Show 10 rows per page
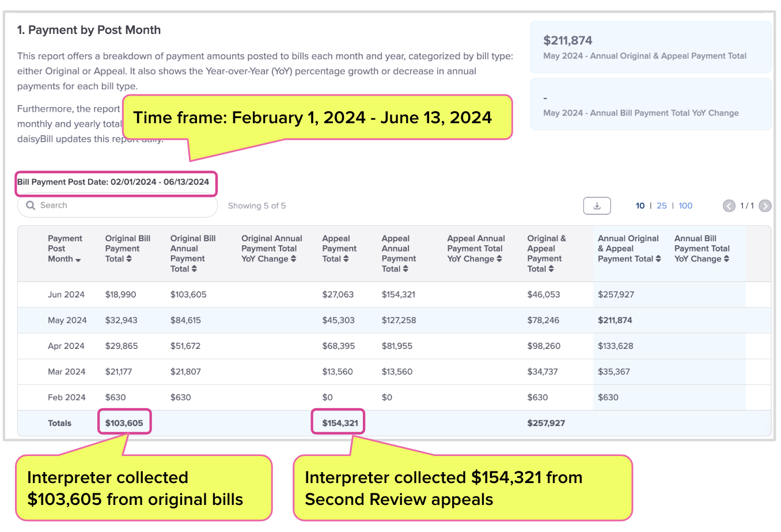This screenshot has height=532, width=781. 640,206
